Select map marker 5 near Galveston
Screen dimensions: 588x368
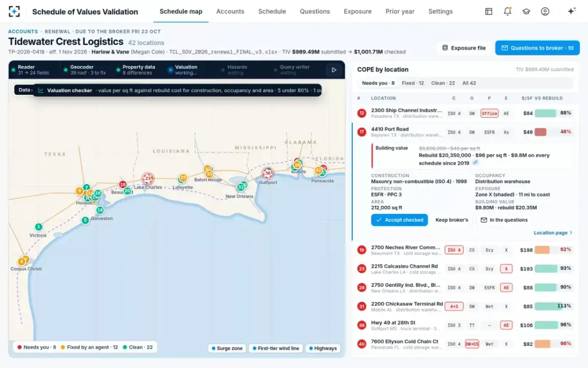[85, 220]
